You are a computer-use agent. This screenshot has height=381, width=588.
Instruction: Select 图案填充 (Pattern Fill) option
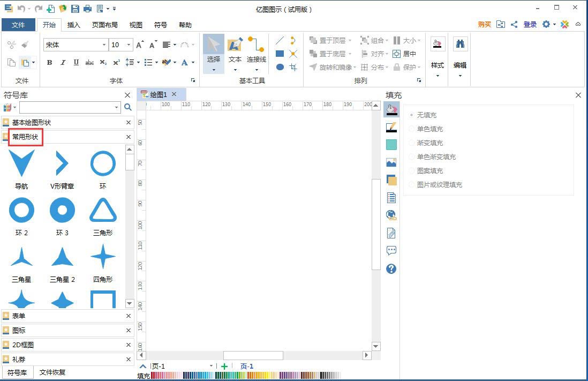[411, 170]
